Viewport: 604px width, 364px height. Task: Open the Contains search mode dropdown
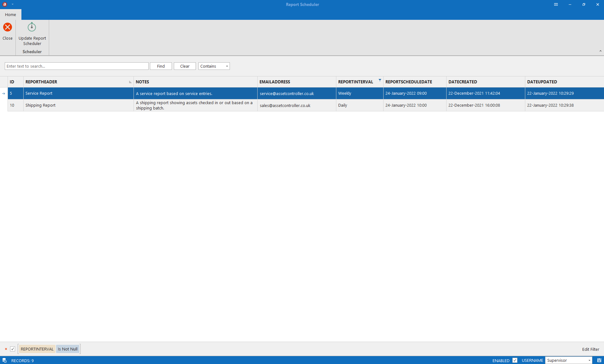tap(214, 66)
